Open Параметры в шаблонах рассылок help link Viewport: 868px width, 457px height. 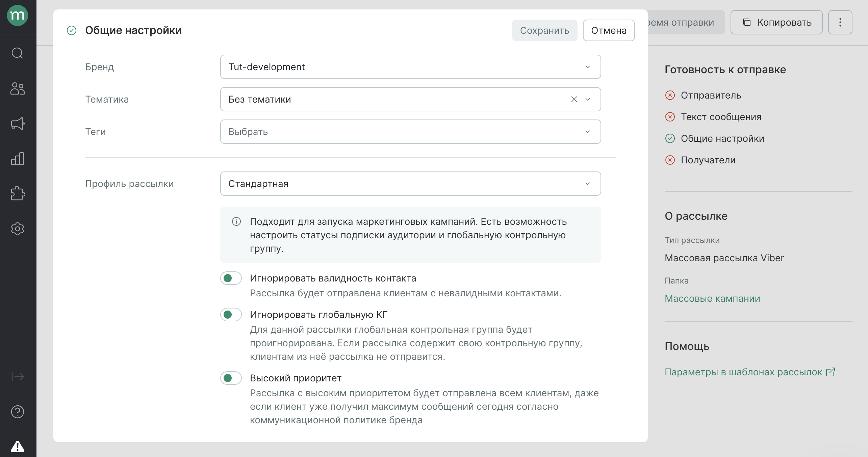click(750, 372)
